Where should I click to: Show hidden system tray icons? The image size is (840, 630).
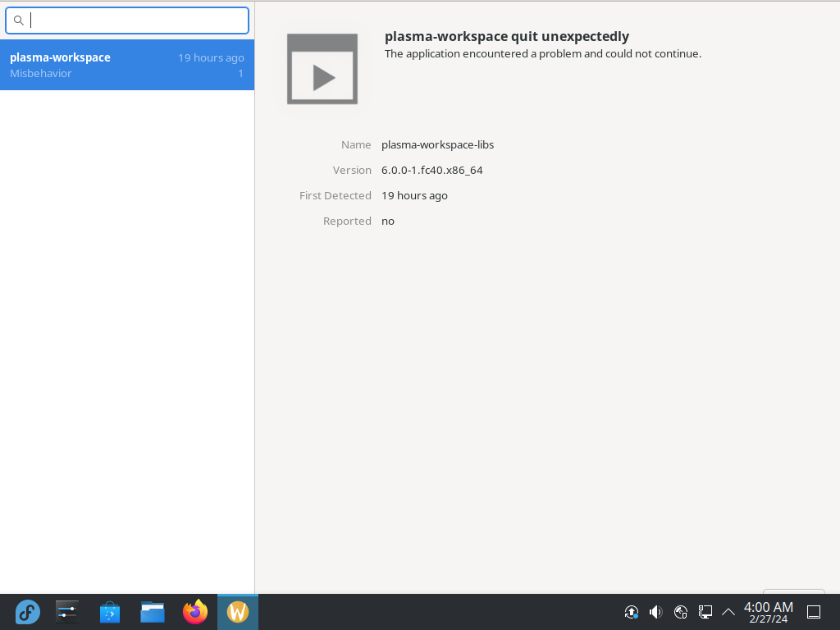[x=728, y=612]
